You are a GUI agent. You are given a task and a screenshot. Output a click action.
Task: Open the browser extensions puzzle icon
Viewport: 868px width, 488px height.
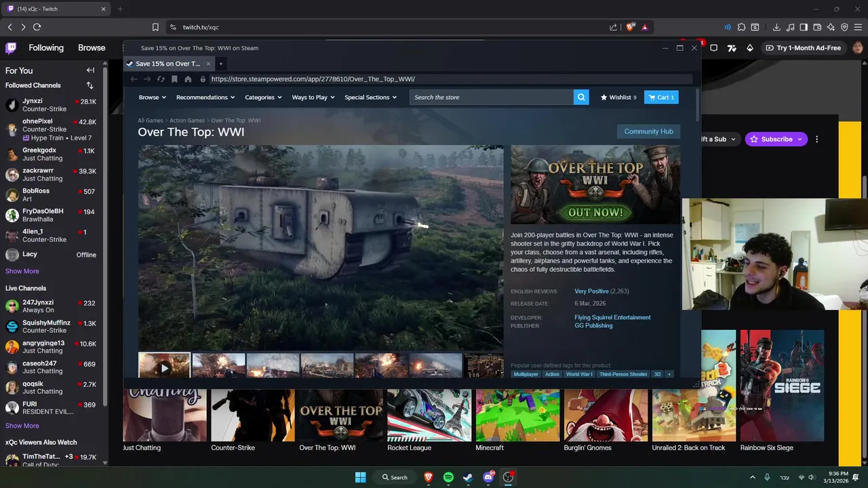(741, 27)
